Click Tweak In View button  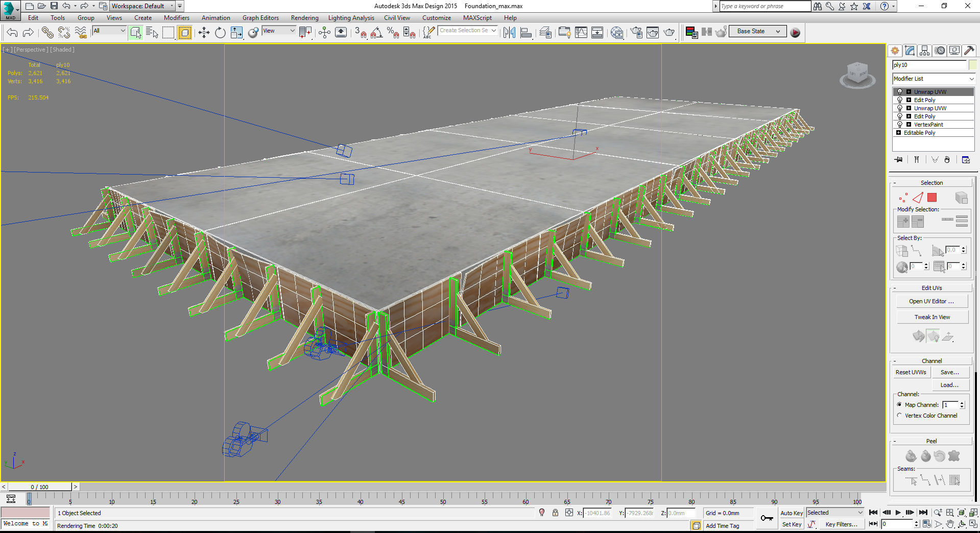tap(932, 317)
